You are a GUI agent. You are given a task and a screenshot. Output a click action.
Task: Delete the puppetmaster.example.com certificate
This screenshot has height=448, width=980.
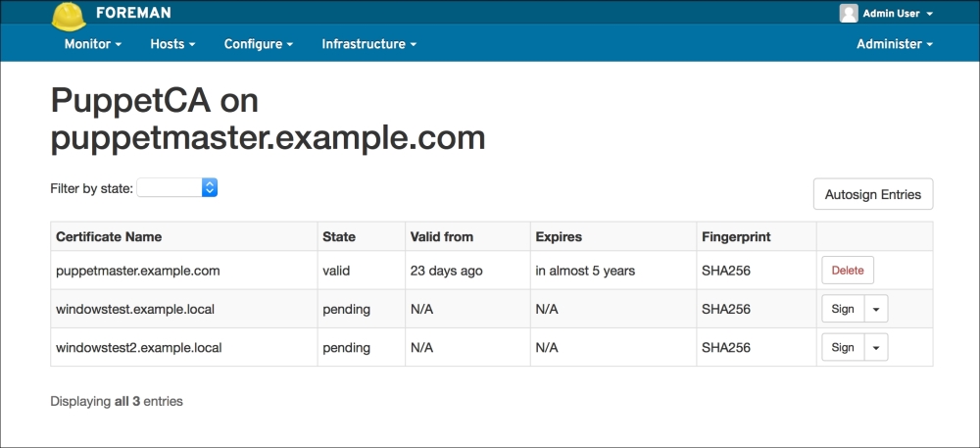click(x=847, y=270)
